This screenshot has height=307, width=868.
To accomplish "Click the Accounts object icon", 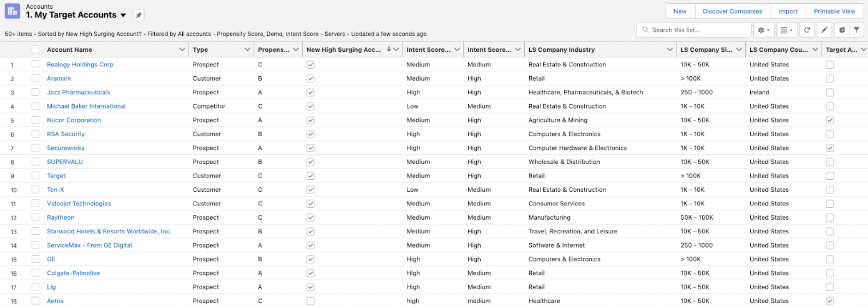I will (12, 11).
